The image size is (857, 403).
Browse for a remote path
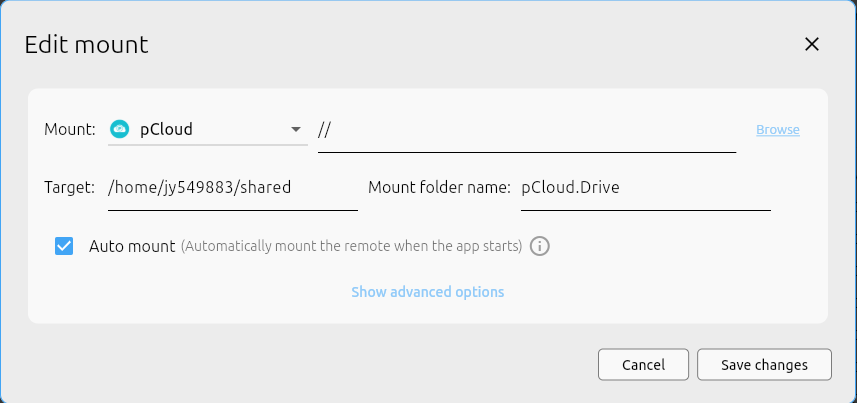click(777, 130)
